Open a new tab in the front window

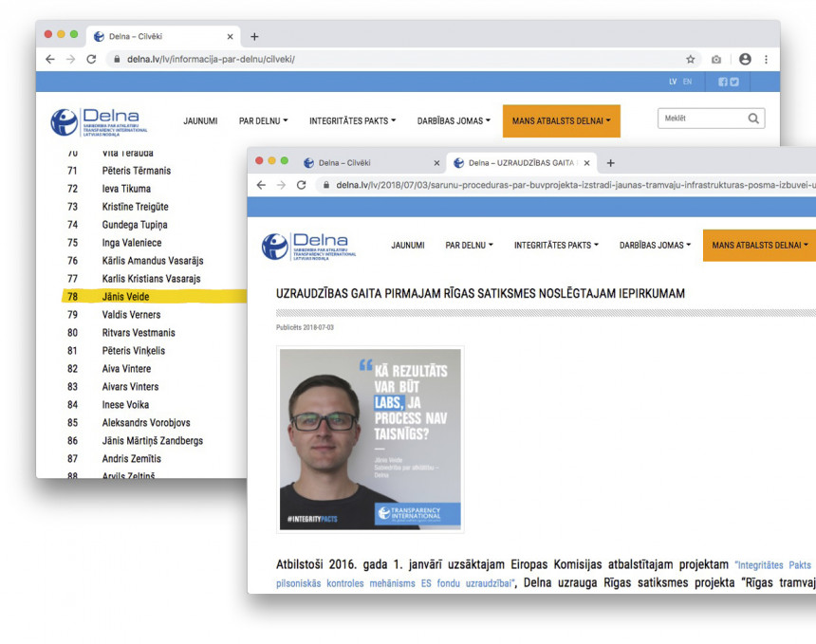point(610,163)
